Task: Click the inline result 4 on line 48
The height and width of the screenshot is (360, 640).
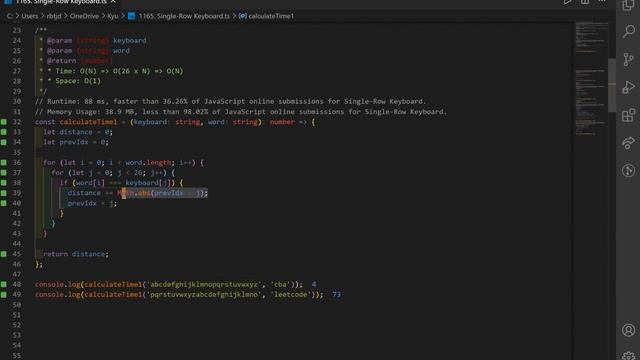Action: point(313,284)
